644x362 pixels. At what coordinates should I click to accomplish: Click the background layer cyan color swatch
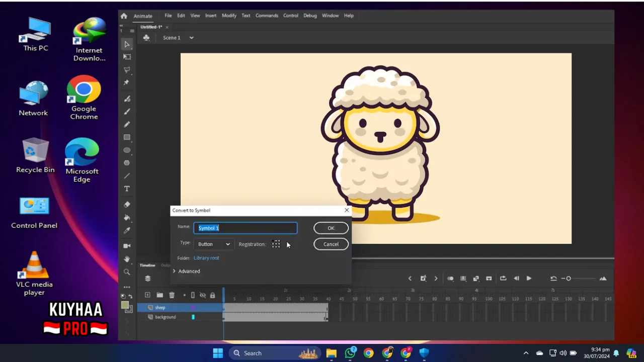click(193, 317)
